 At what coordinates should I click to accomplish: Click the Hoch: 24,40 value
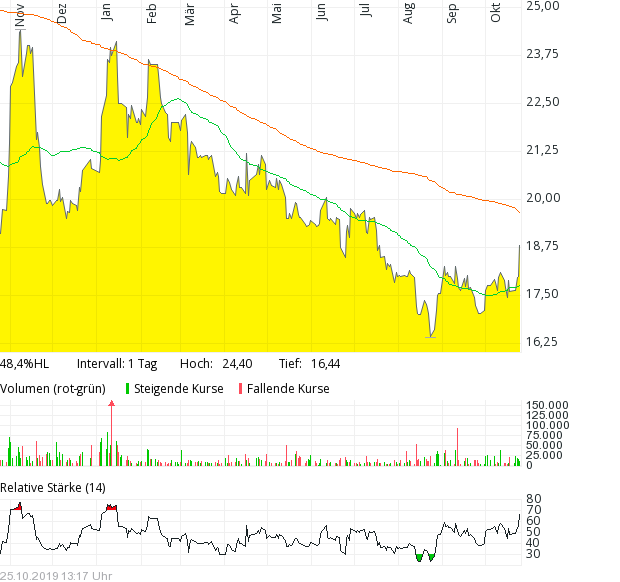click(x=216, y=364)
